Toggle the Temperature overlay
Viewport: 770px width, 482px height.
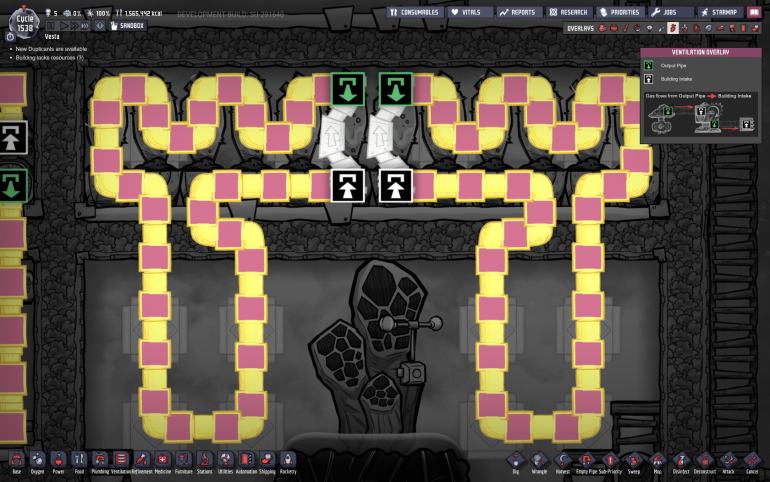626,28
